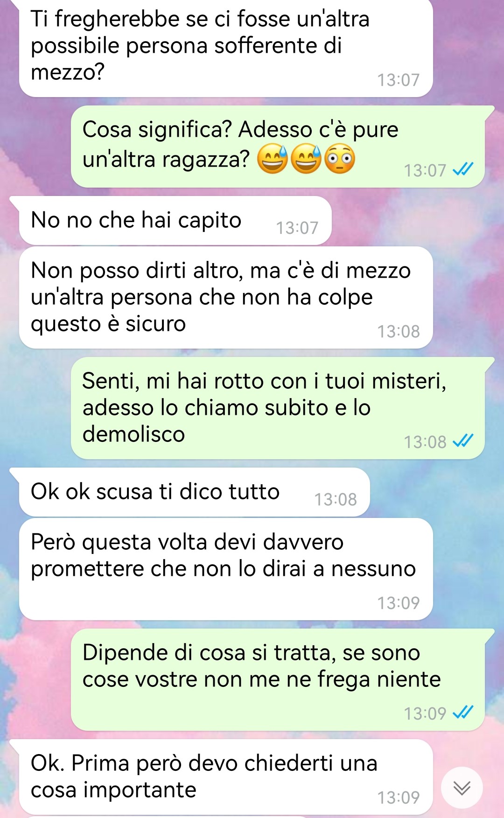Viewport: 504px width, 818px height.
Task: Tap the 13:08 timestamp on 'questo è sicuro'
Action: click(x=399, y=331)
